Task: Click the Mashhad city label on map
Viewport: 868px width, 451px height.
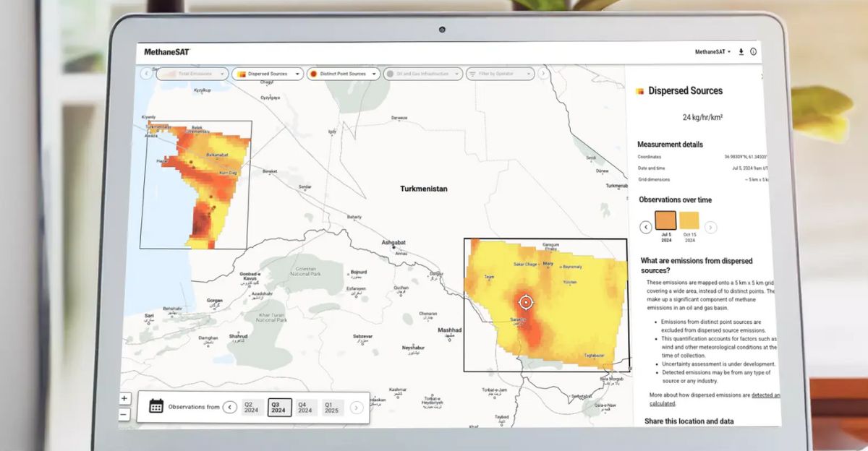Action: pos(449,330)
